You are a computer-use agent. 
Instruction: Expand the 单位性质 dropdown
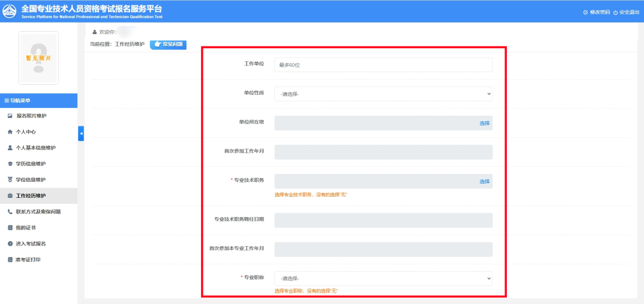pyautogui.click(x=383, y=94)
